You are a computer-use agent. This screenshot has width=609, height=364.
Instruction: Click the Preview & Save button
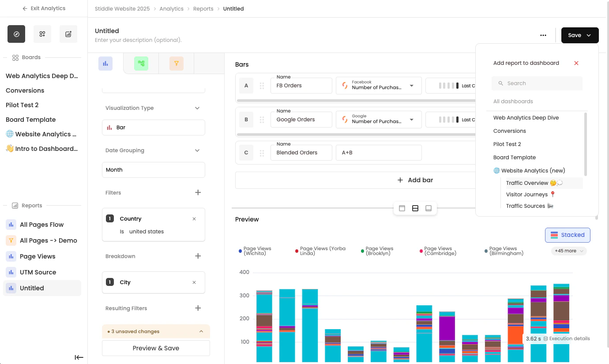point(156,348)
